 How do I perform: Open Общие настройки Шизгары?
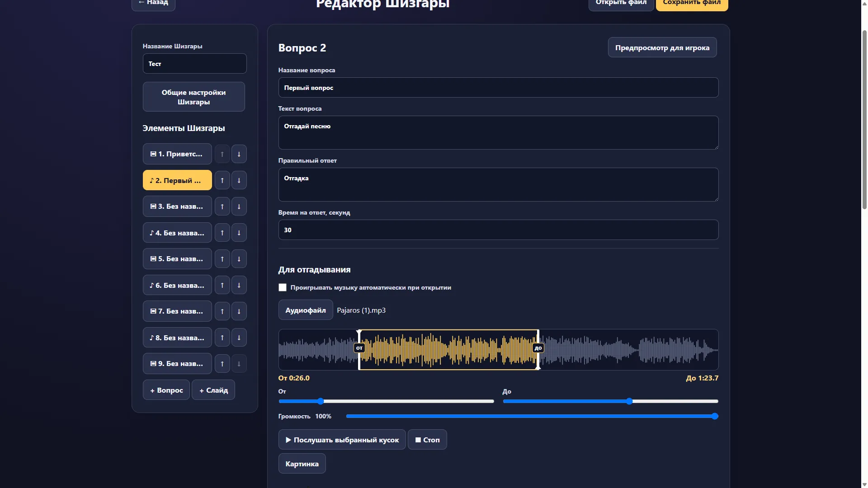pos(194,97)
